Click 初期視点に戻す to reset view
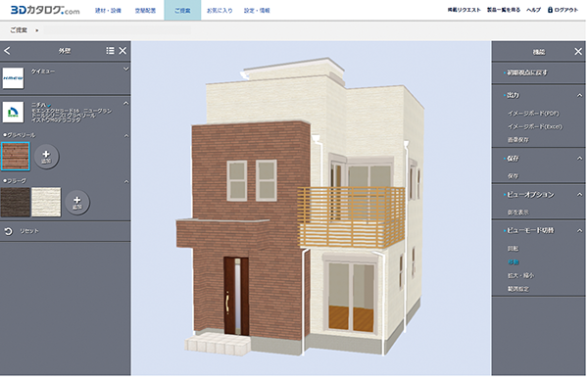Image resolution: width=588 pixels, height=379 pixels. pos(527,72)
